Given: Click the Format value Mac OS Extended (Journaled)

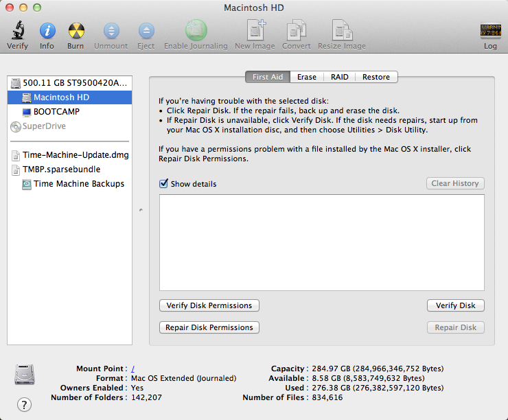Looking at the screenshot, I should (x=184, y=378).
